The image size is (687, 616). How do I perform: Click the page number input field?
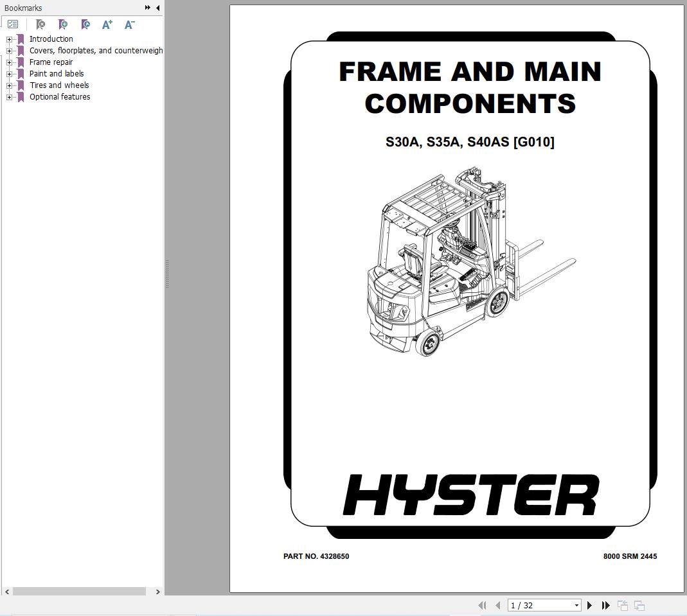pos(540,606)
